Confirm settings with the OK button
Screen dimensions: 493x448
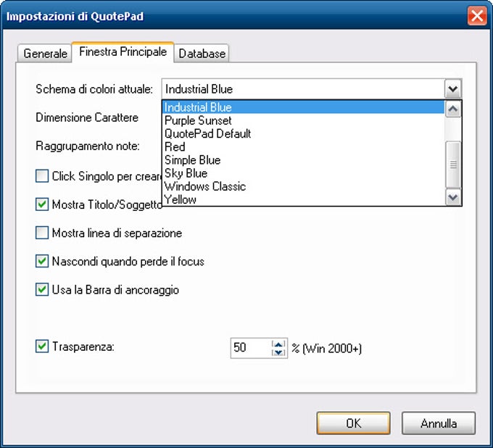(x=353, y=423)
